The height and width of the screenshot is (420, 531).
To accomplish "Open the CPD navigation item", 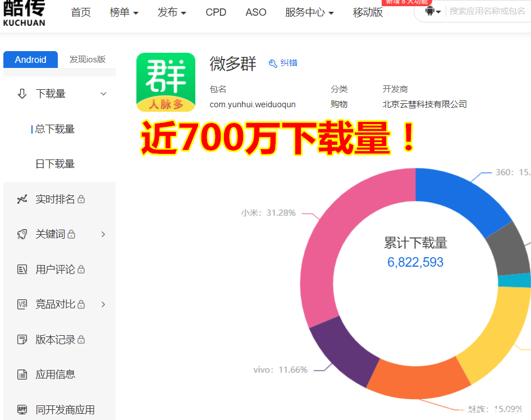I will pos(216,12).
